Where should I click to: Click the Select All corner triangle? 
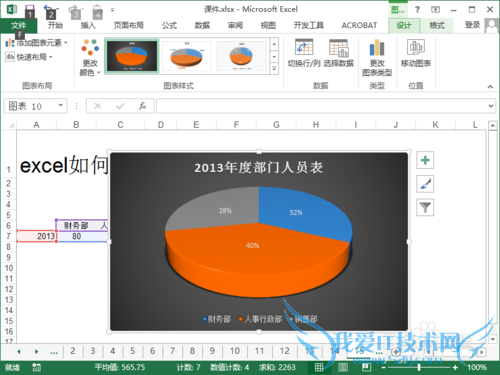coord(11,125)
